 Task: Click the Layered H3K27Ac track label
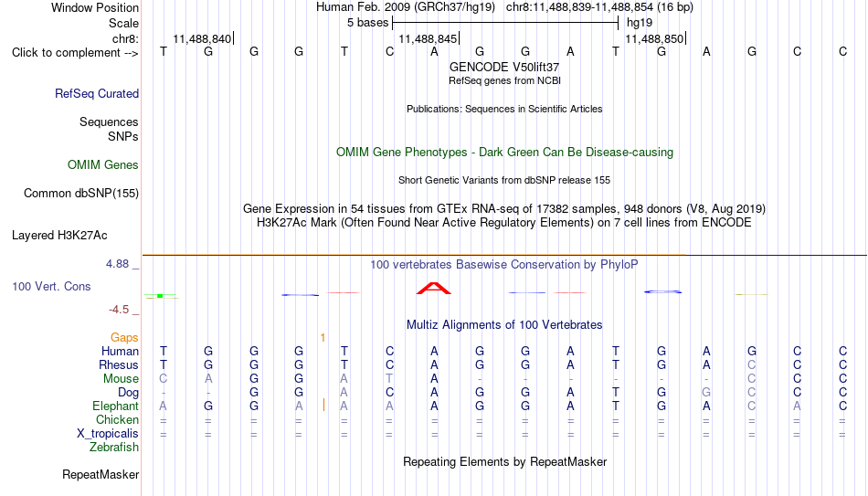click(x=59, y=236)
